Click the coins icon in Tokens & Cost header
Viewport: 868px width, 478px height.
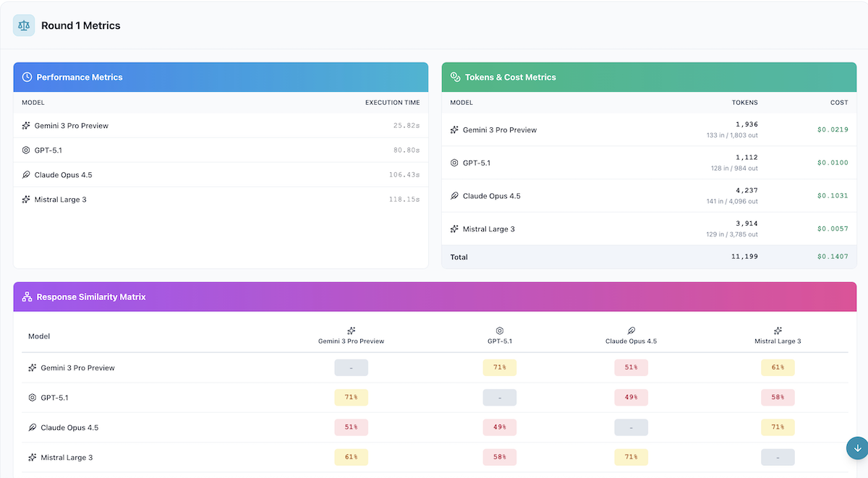[455, 77]
